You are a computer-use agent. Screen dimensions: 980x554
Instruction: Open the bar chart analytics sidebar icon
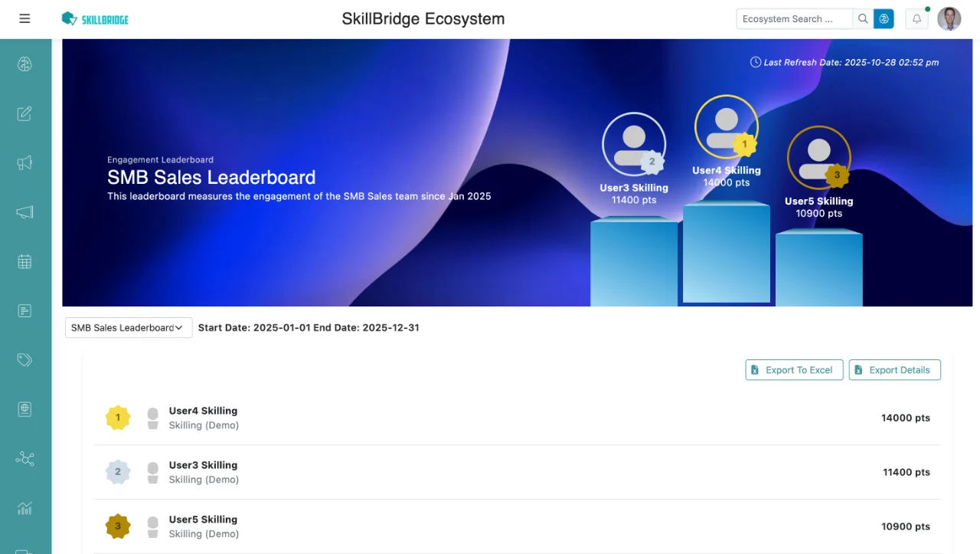(x=24, y=508)
